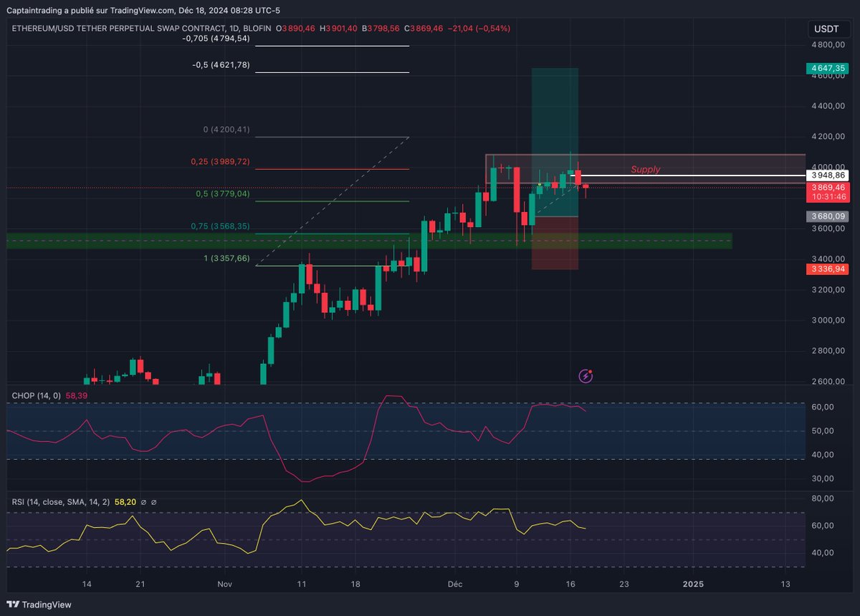860x616 pixels.
Task: Click the 10:31:46 bar countdown timer
Action: pyautogui.click(x=828, y=196)
